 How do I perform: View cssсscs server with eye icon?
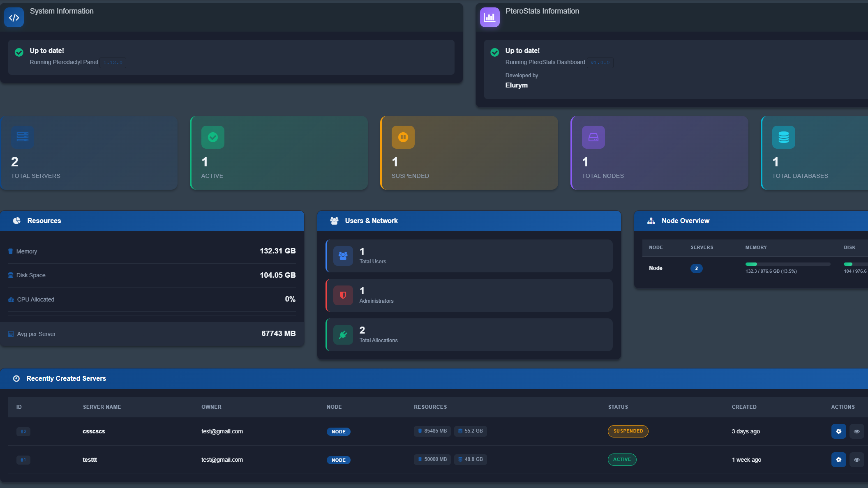tap(856, 431)
